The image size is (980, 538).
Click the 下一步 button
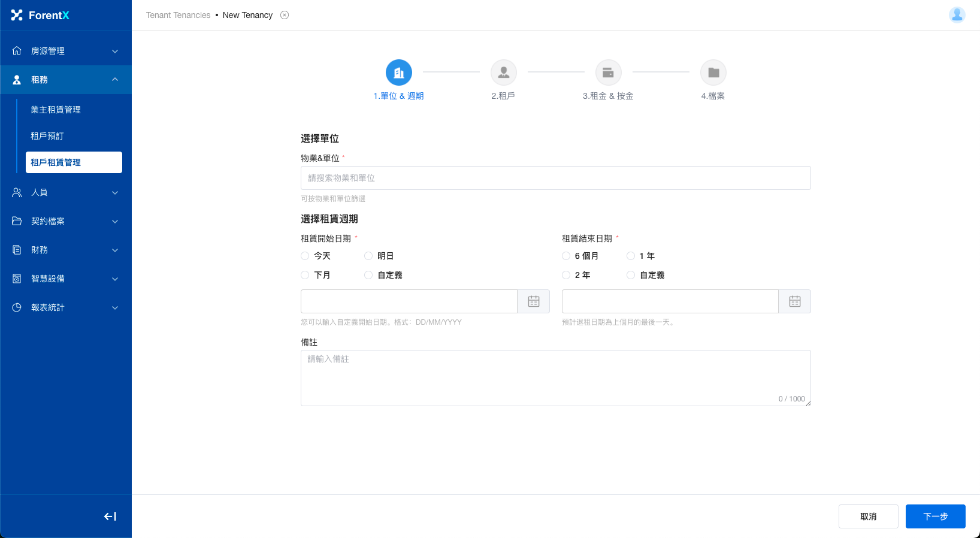[935, 516]
